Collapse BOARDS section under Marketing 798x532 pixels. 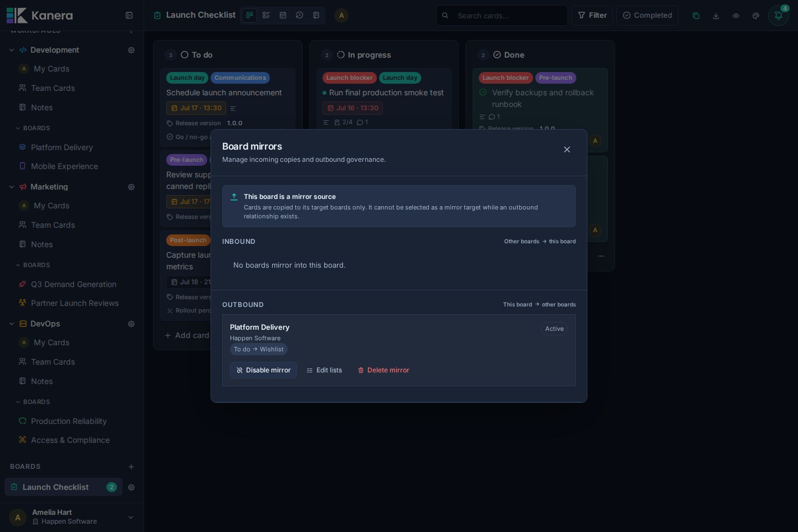[33, 265]
